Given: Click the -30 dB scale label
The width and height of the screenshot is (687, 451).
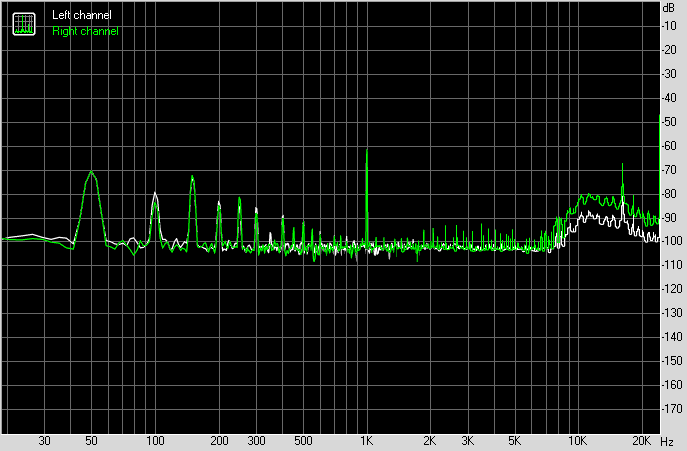Looking at the screenshot, I should (669, 74).
